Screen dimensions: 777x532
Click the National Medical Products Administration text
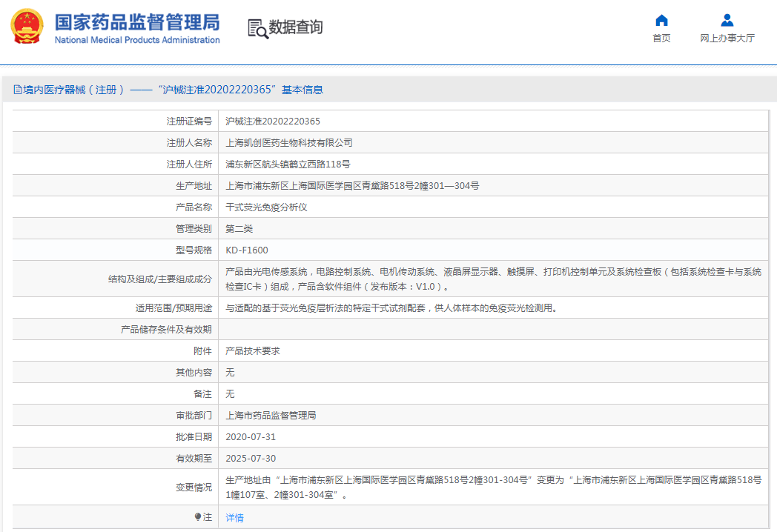137,40
